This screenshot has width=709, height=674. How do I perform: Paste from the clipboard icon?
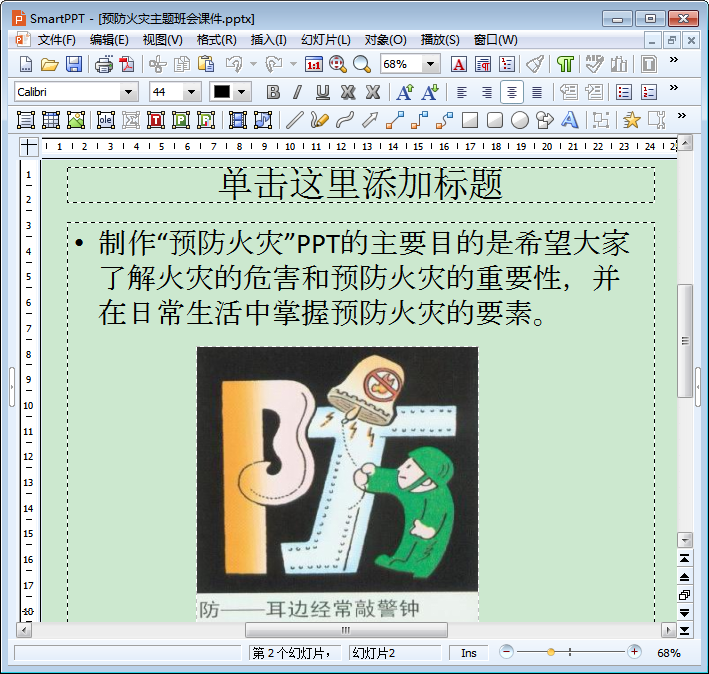(206, 64)
